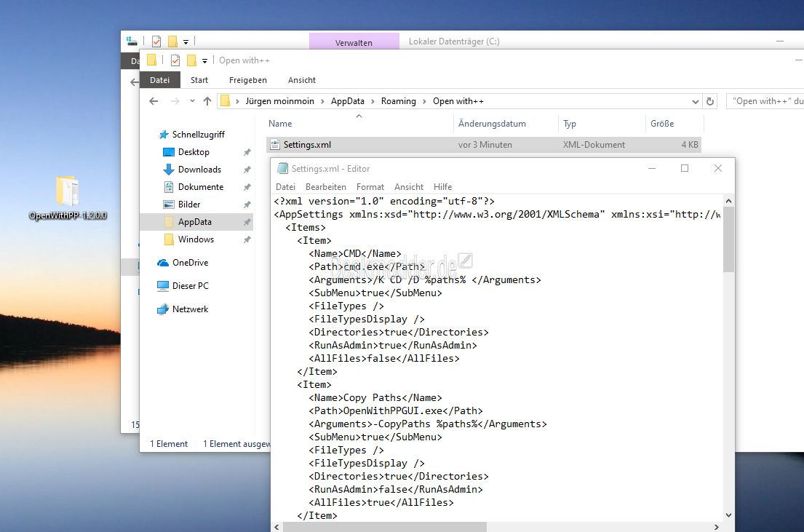The height and width of the screenshot is (532, 804).
Task: Expand the chevron between Jürgen moinmoin and AppData
Action: [322, 102]
